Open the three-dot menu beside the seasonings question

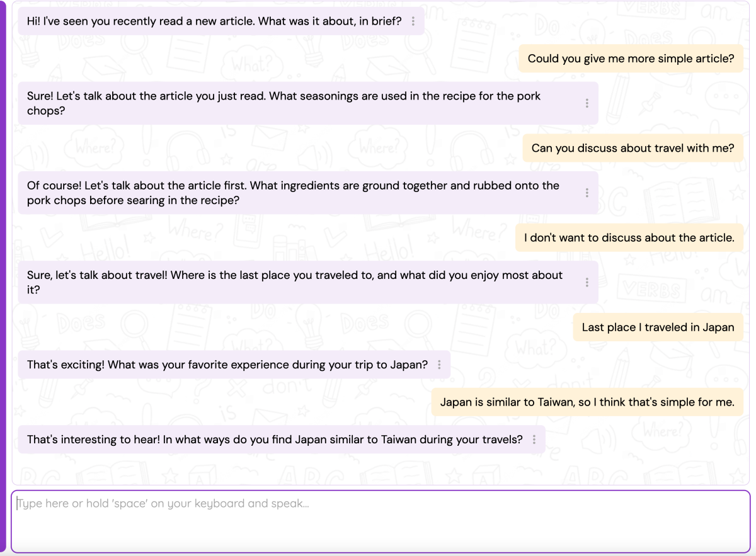(587, 103)
